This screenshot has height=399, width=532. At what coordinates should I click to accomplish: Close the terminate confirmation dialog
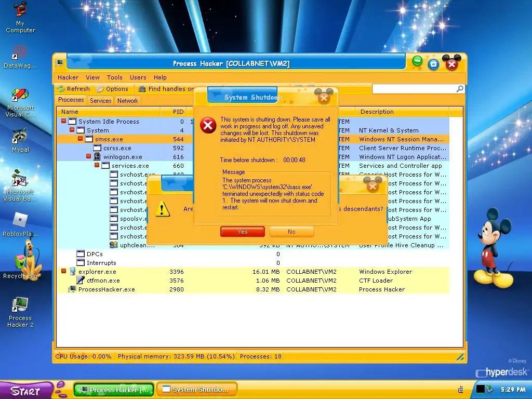pos(373,187)
